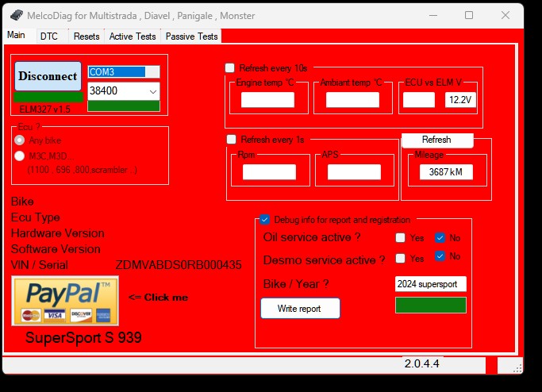The image size is (542, 392).
Task: Open the Resets tab
Action: click(86, 37)
